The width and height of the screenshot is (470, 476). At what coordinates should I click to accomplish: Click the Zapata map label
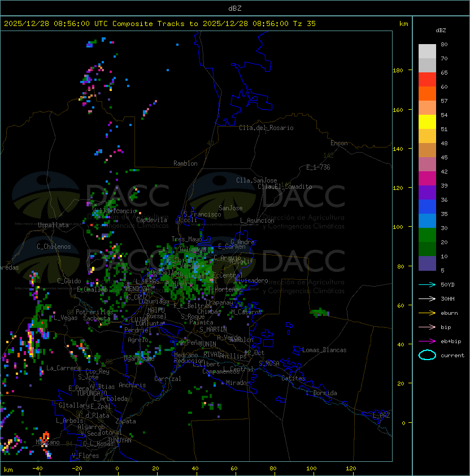125,421
